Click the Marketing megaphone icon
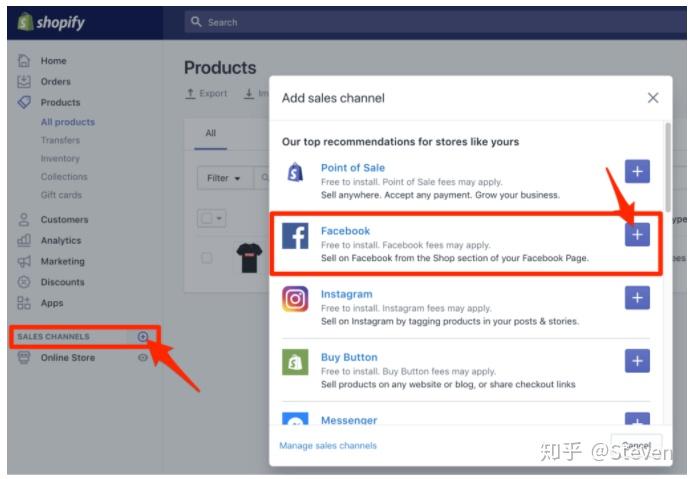Screen dimensions: 690x479 pyautogui.click(x=24, y=261)
